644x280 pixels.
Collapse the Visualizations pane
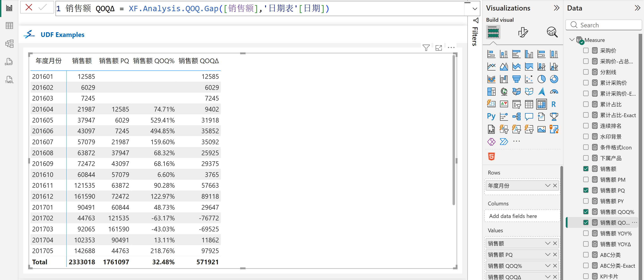[557, 8]
